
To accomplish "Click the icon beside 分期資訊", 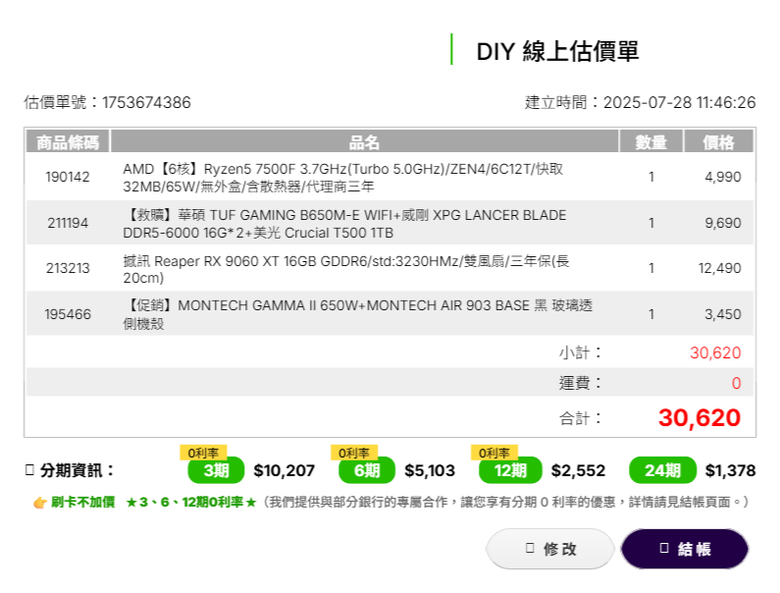I will click(x=29, y=470).
